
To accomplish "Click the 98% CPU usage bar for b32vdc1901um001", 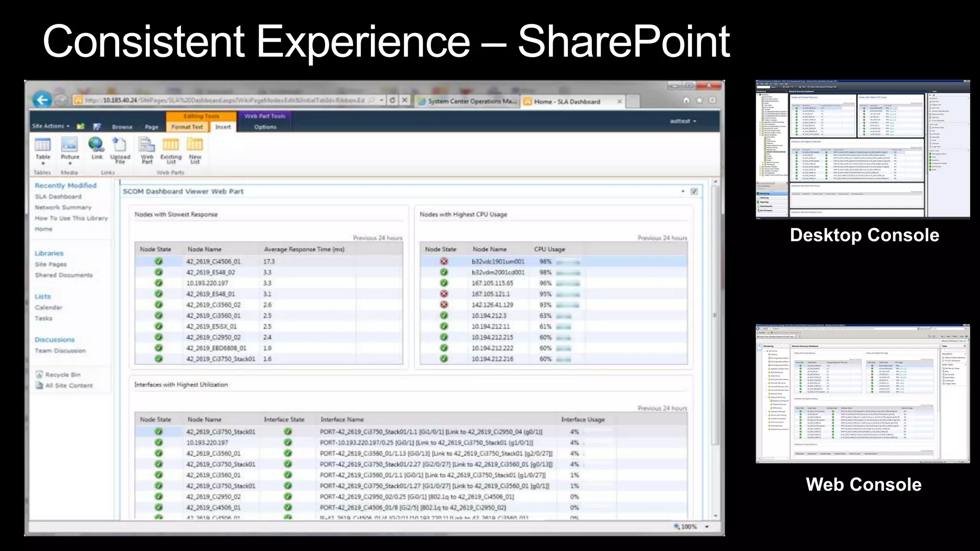I will click(568, 262).
